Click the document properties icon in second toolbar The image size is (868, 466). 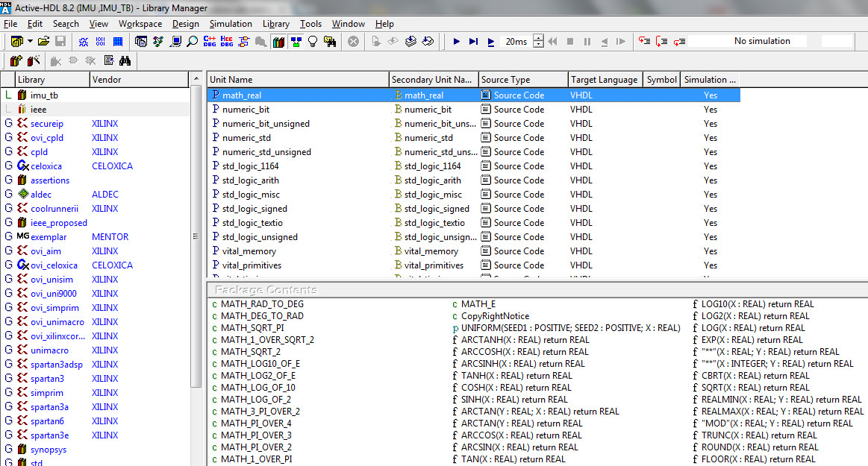[x=108, y=61]
